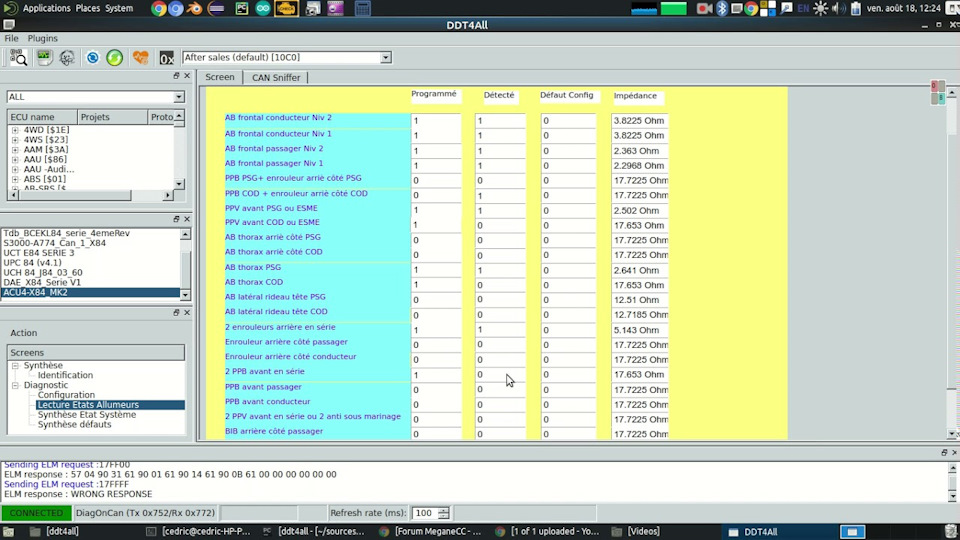Select Synthèse défauts screen
This screenshot has width=960, height=540.
pos(75,424)
